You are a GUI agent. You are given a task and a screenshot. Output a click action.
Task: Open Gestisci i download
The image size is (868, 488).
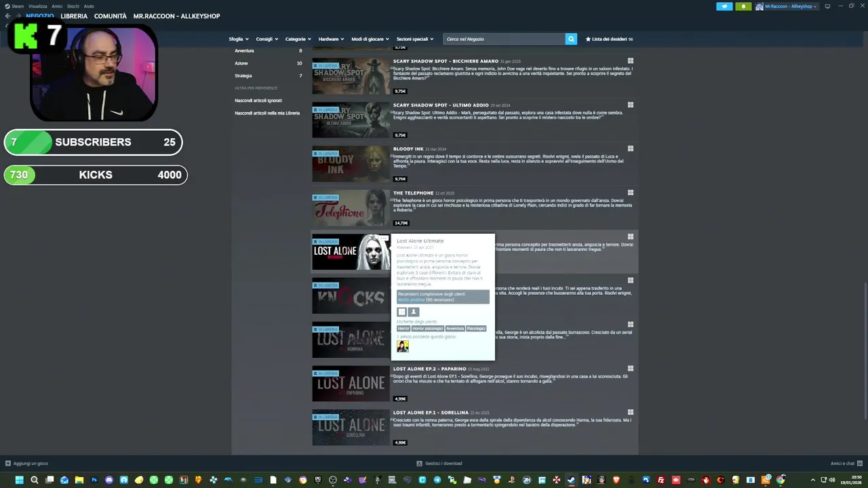pyautogui.click(x=439, y=464)
